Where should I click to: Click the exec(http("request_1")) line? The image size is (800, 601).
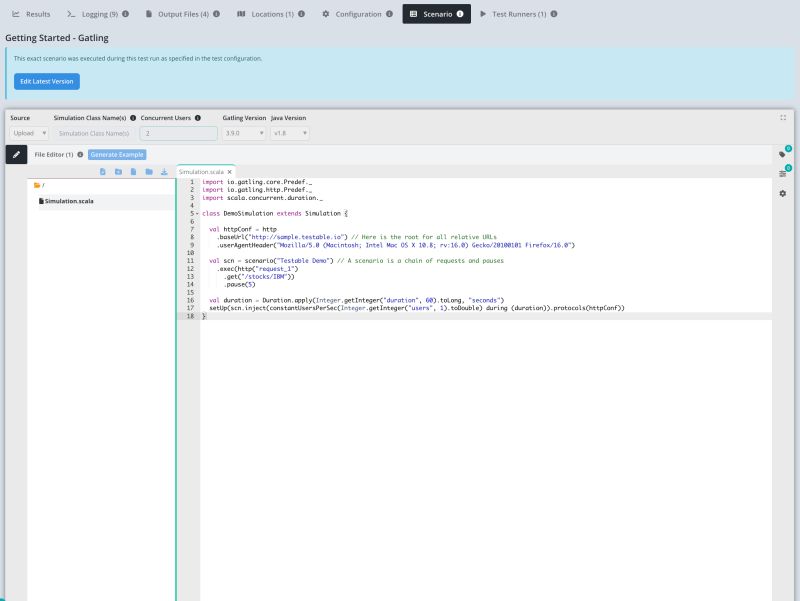coord(257,269)
